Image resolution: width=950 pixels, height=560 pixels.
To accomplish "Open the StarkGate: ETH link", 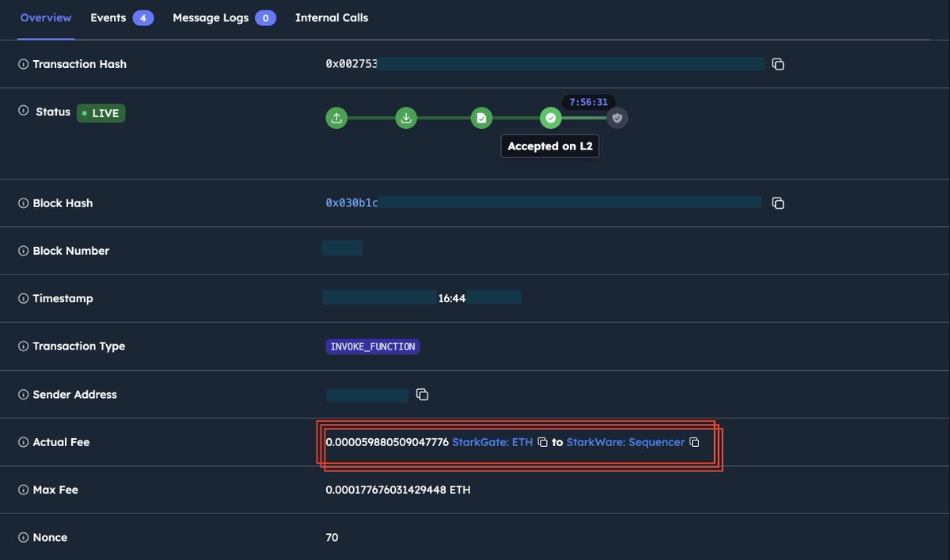I will click(492, 442).
